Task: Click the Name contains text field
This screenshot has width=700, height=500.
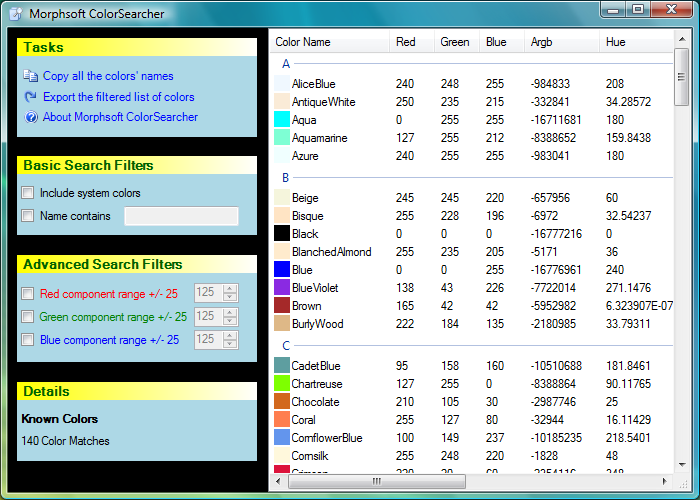Action: tap(181, 216)
